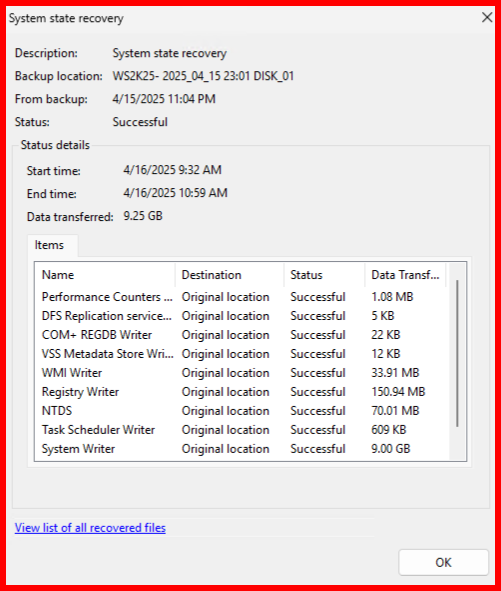Click the OK button
501x591 pixels.
point(443,562)
